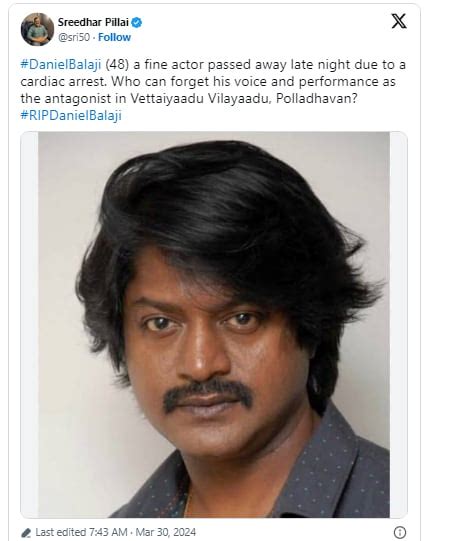
Task: Click the tweet body text paragraph
Action: pyautogui.click(x=213, y=90)
